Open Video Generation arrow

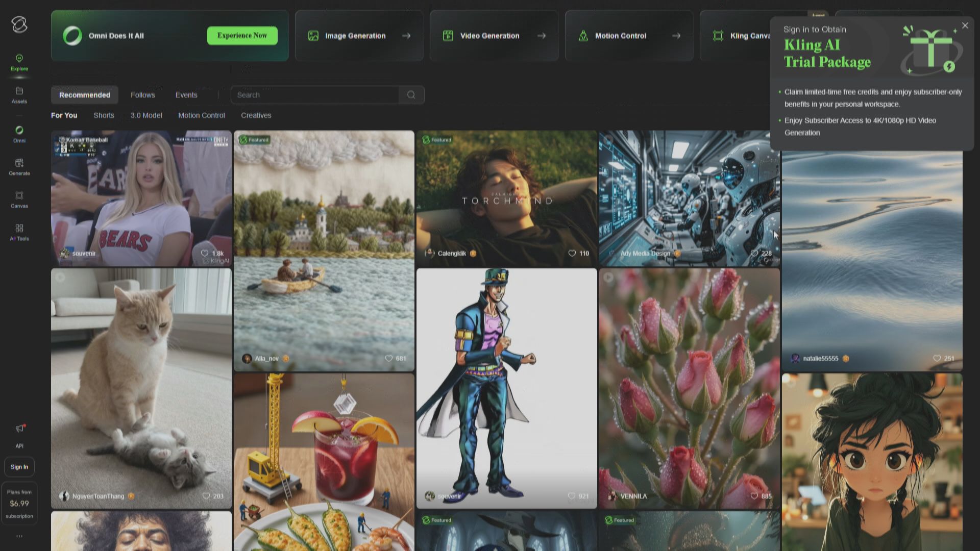click(542, 36)
